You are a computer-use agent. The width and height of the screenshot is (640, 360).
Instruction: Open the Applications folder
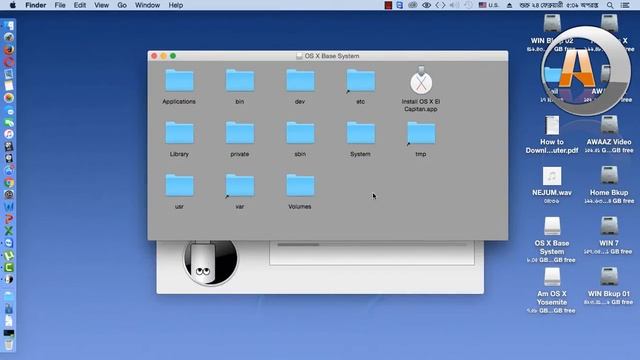(179, 81)
